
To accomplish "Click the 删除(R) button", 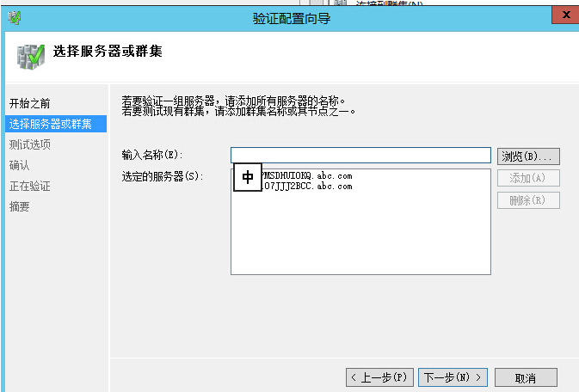I will point(528,200).
